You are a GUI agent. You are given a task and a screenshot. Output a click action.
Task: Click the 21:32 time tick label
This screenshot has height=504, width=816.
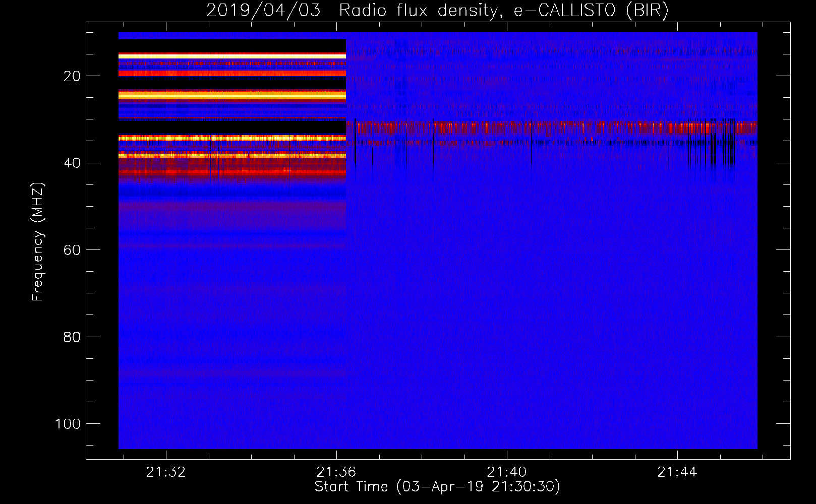[x=166, y=472]
